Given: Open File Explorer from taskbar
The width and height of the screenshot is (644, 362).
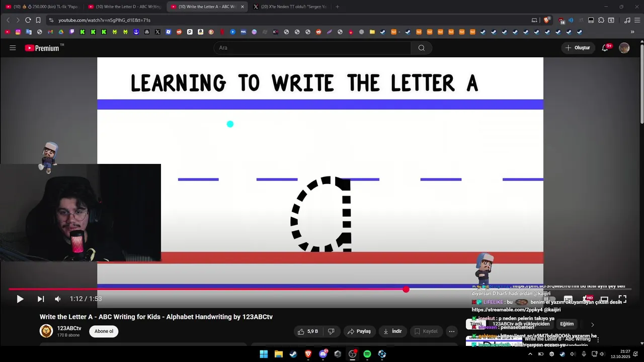Looking at the screenshot, I should pos(279,354).
